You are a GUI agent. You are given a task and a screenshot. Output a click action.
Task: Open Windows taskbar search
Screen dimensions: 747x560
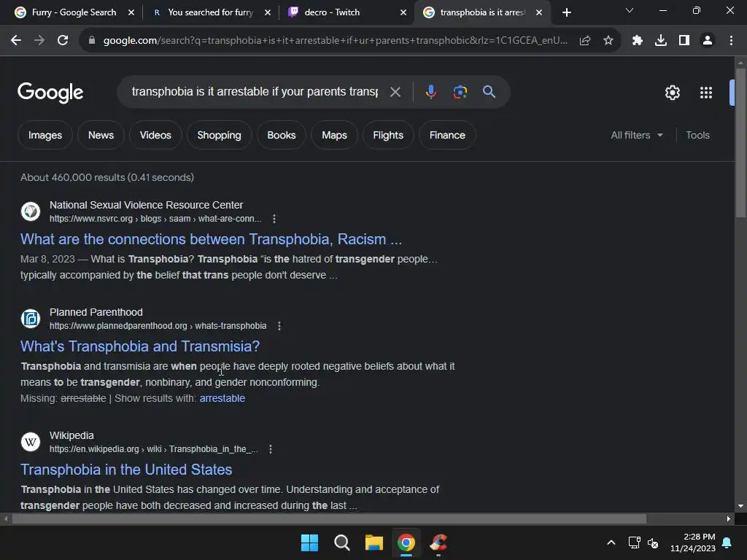(x=342, y=542)
